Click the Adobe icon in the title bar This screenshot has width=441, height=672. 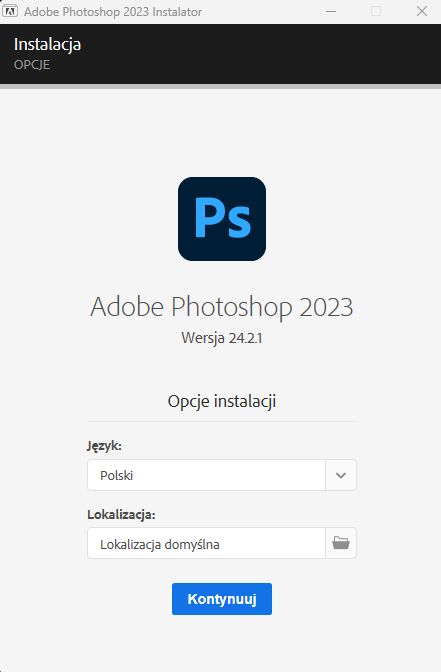coord(10,11)
